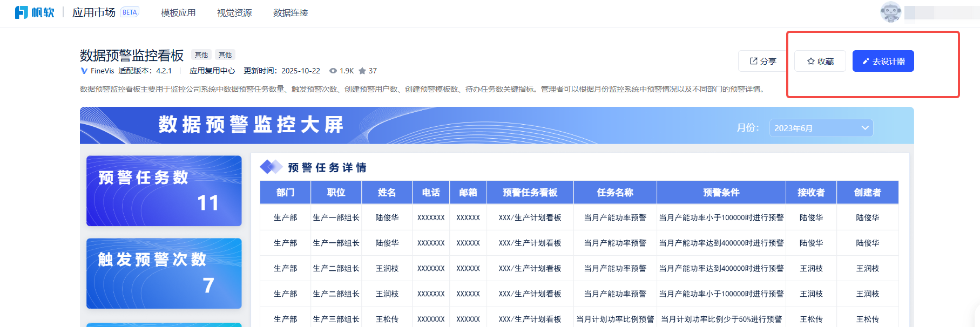Click the 应用市场 header title
This screenshot has width=980, height=327.
(x=94, y=12)
